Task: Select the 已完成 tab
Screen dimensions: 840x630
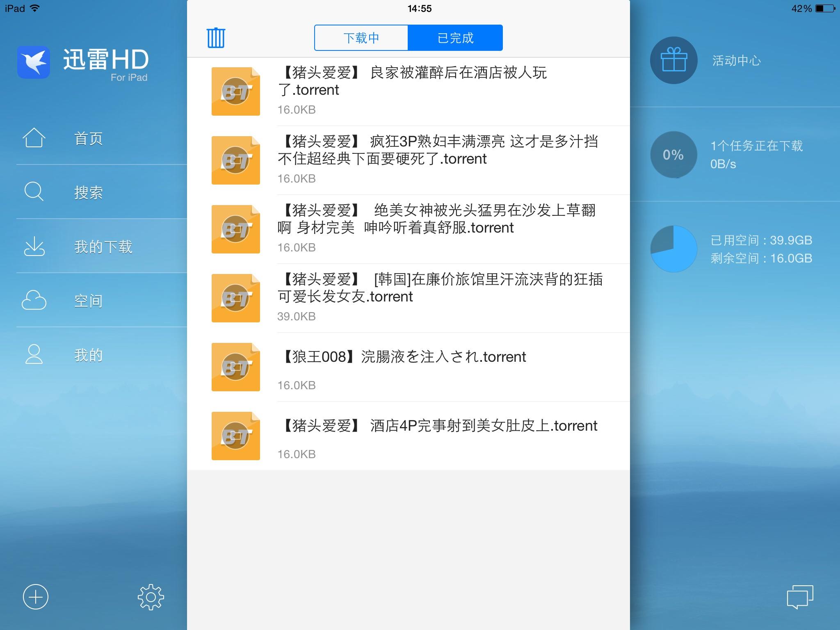Action: point(455,38)
